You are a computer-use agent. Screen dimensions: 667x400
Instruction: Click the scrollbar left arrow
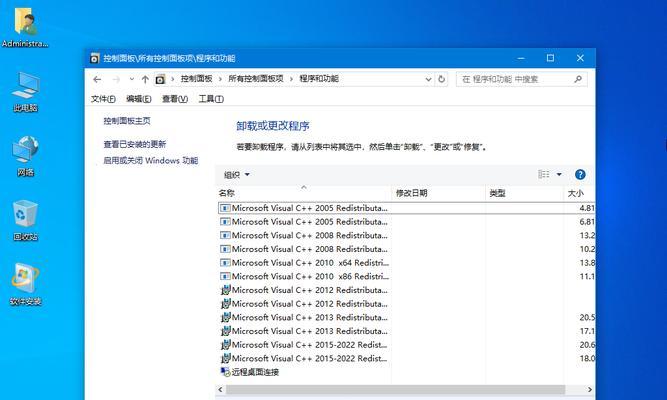point(220,389)
